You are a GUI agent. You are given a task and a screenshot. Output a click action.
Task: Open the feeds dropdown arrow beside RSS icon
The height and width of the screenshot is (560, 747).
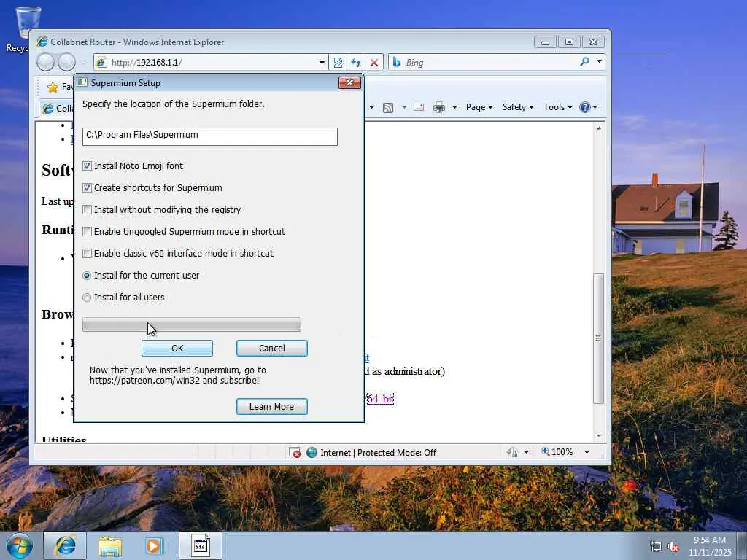click(x=404, y=107)
